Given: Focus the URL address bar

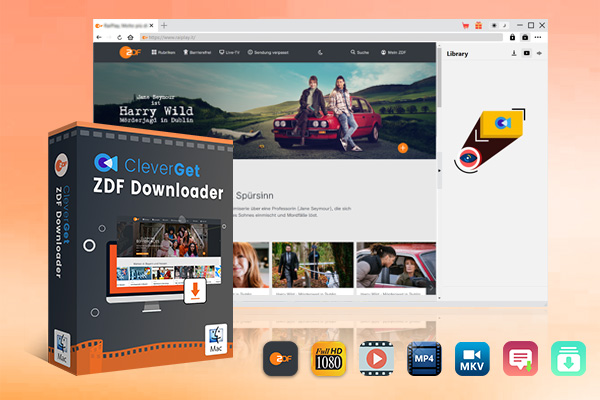Looking at the screenshot, I should [321, 37].
